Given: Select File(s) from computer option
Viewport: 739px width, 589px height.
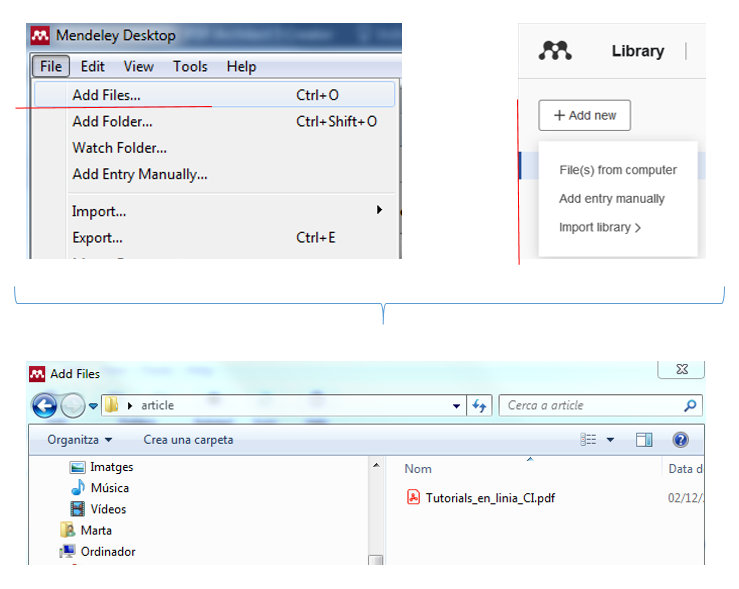Looking at the screenshot, I should click(617, 170).
